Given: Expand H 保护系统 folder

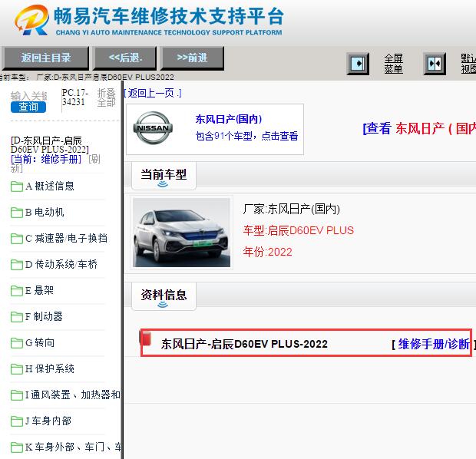Looking at the screenshot, I should [x=42, y=369].
